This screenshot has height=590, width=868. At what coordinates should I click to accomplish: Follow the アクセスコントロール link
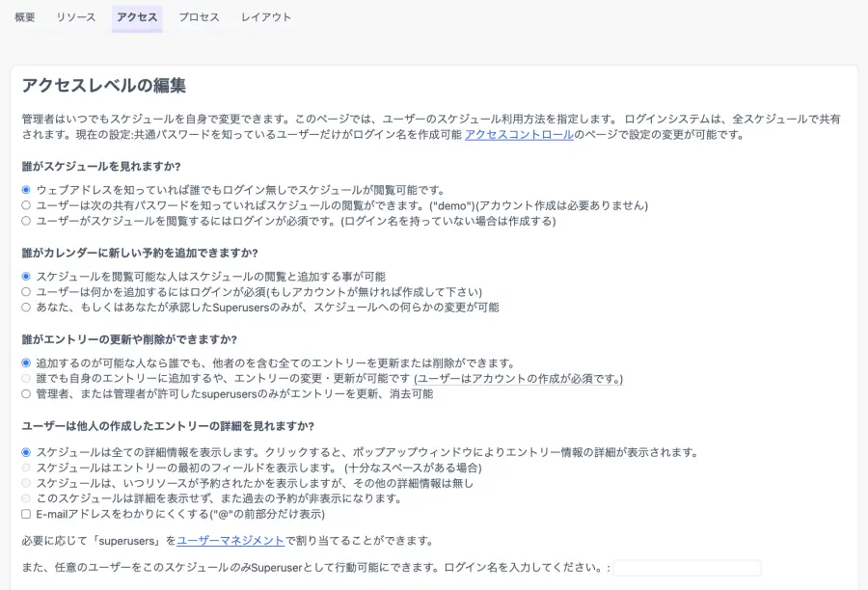[519, 135]
